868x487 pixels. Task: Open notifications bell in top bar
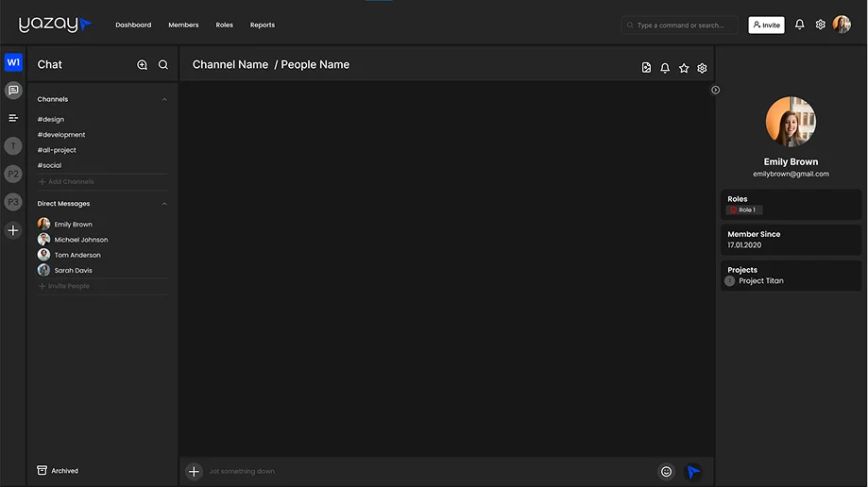click(x=799, y=25)
